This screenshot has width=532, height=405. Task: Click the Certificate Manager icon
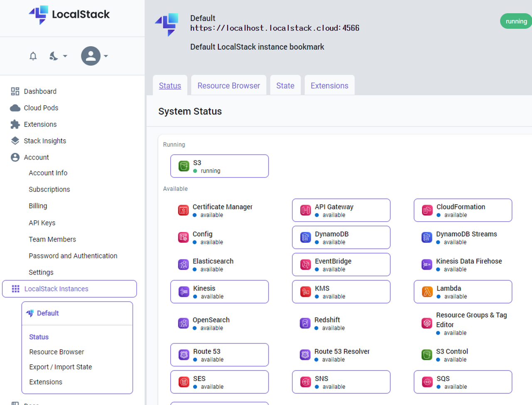[183, 210]
